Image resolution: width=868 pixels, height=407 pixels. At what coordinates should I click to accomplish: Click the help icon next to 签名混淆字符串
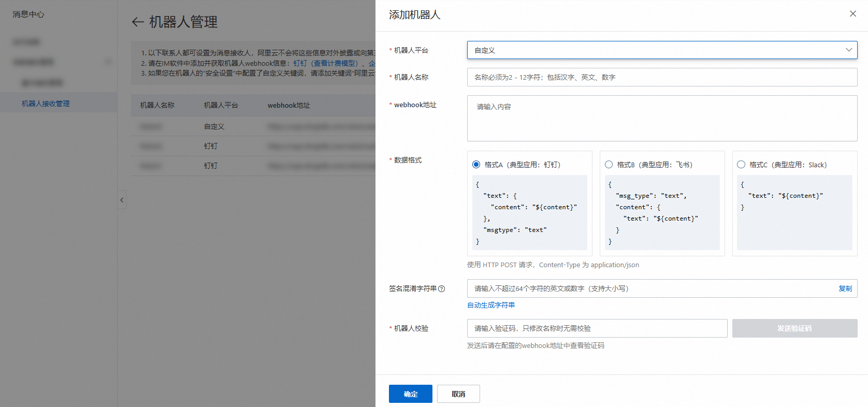pos(442,289)
